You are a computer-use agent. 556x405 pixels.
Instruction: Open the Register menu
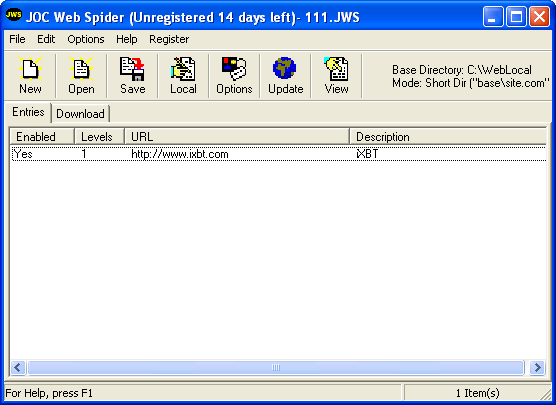click(x=169, y=39)
